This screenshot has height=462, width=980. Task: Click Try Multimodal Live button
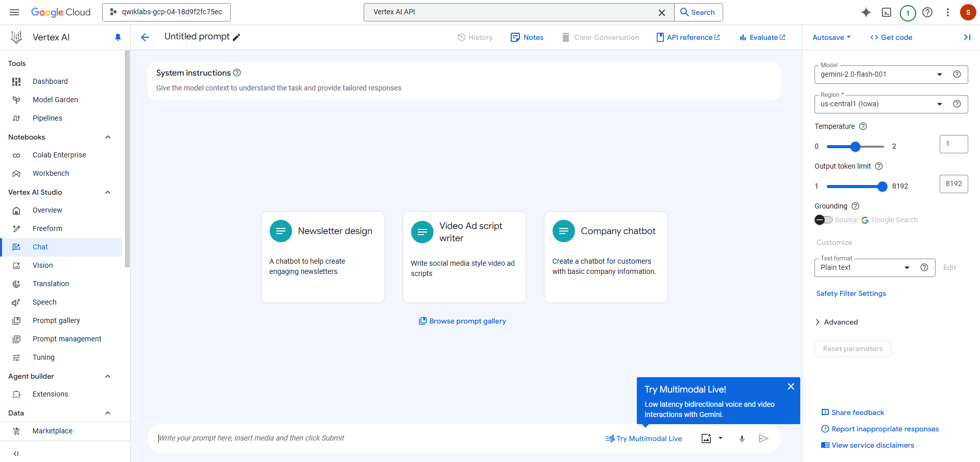tap(643, 438)
